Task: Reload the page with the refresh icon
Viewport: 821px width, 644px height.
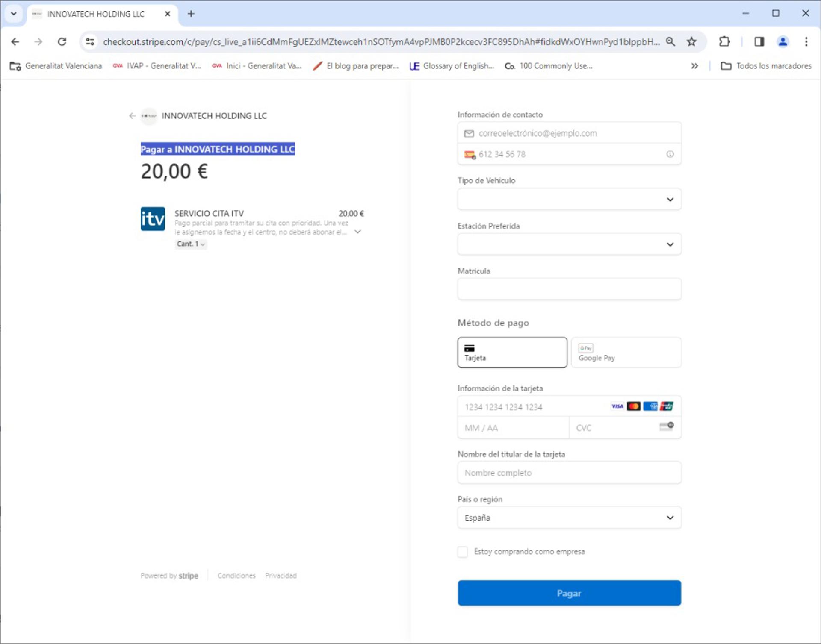Action: pos(62,42)
